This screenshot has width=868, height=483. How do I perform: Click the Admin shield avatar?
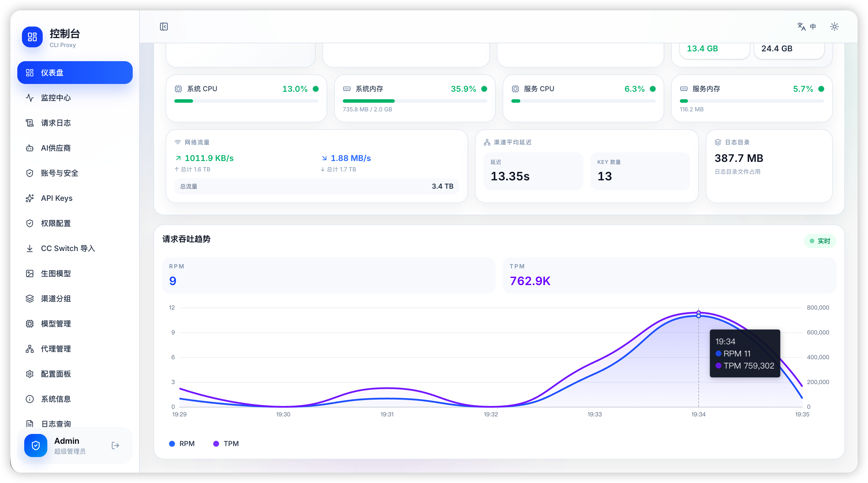click(36, 445)
